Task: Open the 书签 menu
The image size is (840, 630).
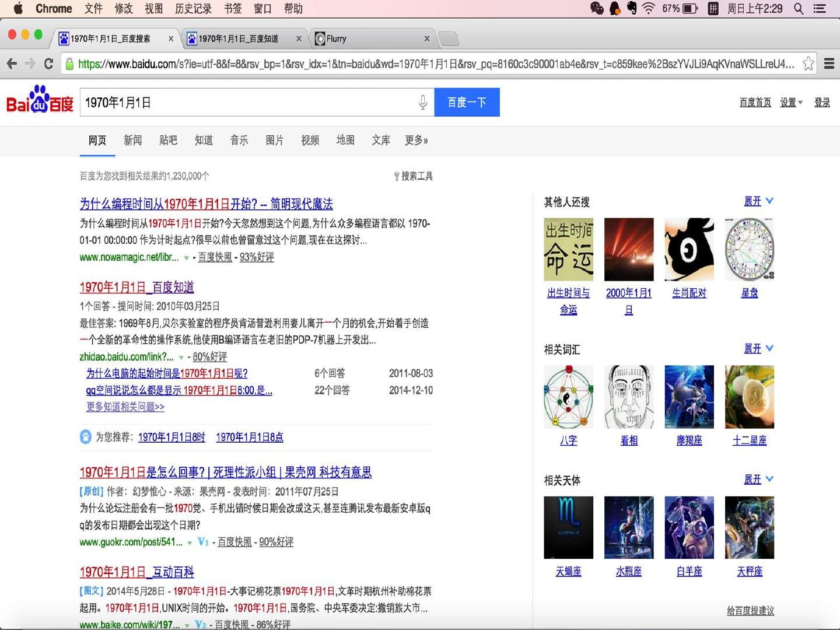Action: click(x=233, y=8)
